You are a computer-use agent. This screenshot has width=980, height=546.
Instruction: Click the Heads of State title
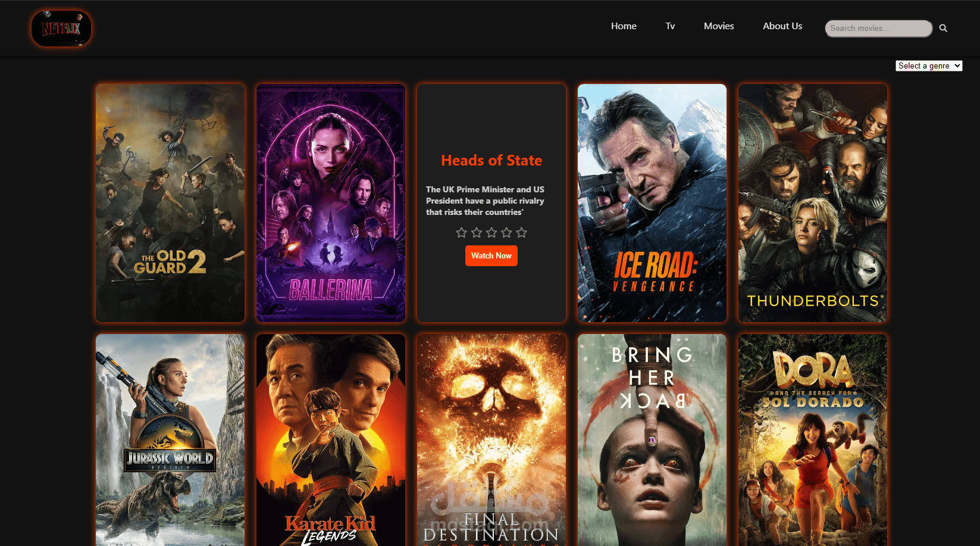click(491, 160)
